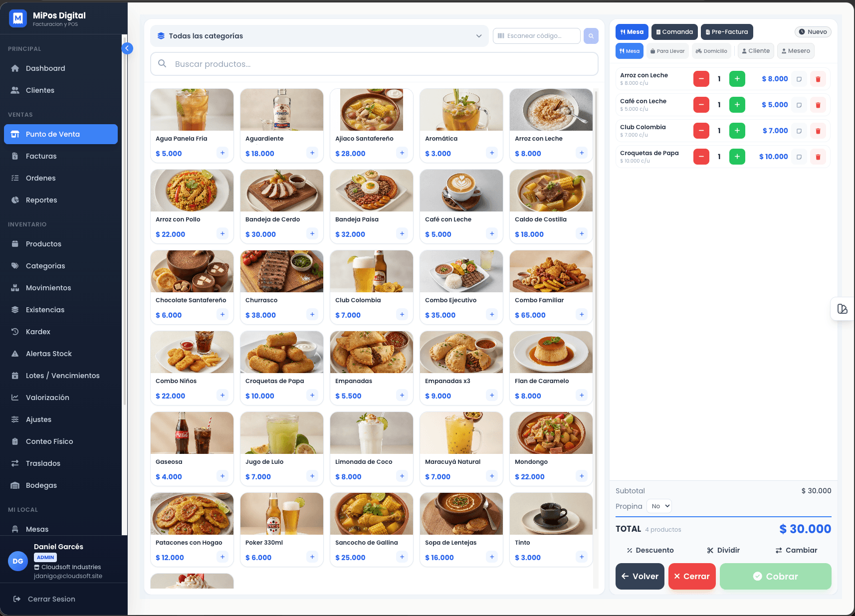Add Caldo de Costilla with its plus icon
This screenshot has height=616, width=855.
582,233
